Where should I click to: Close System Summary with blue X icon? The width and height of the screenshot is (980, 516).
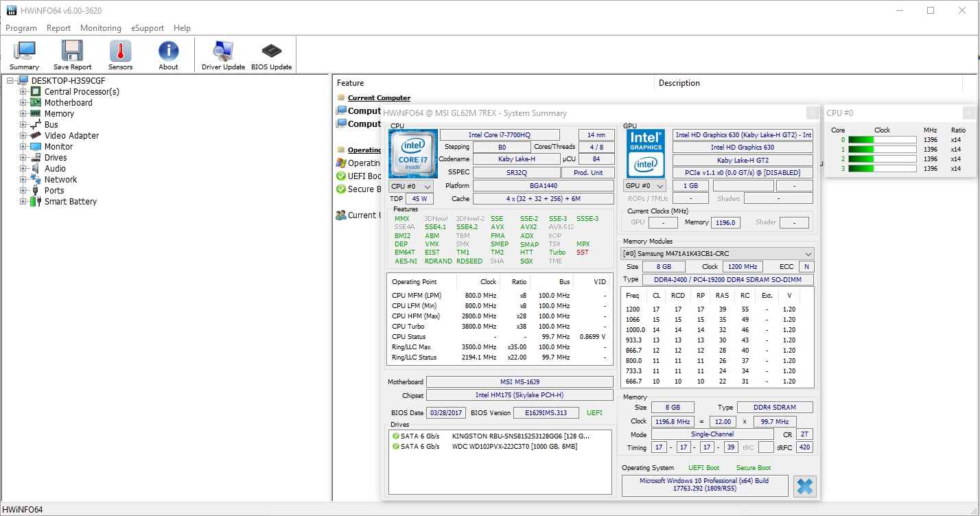pos(804,486)
